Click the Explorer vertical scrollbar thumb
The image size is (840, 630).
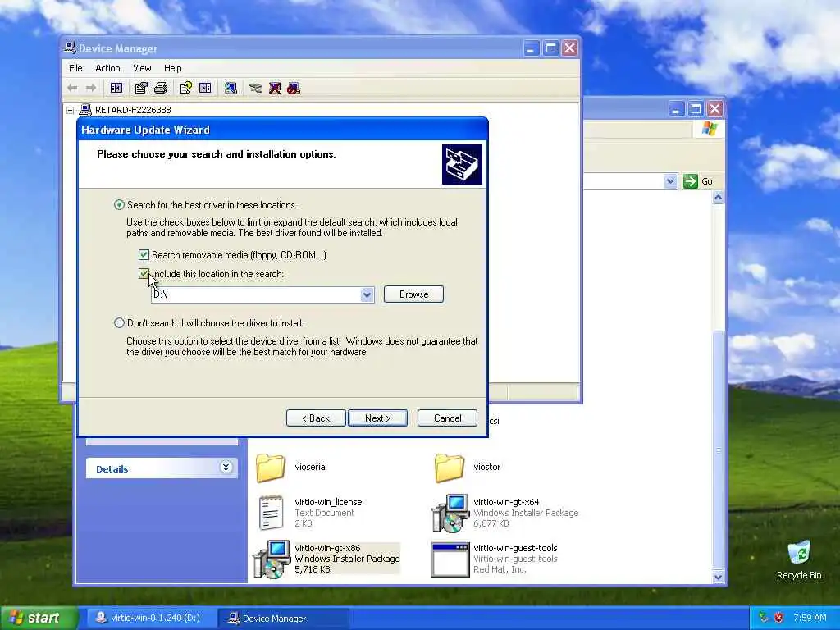[x=719, y=450]
